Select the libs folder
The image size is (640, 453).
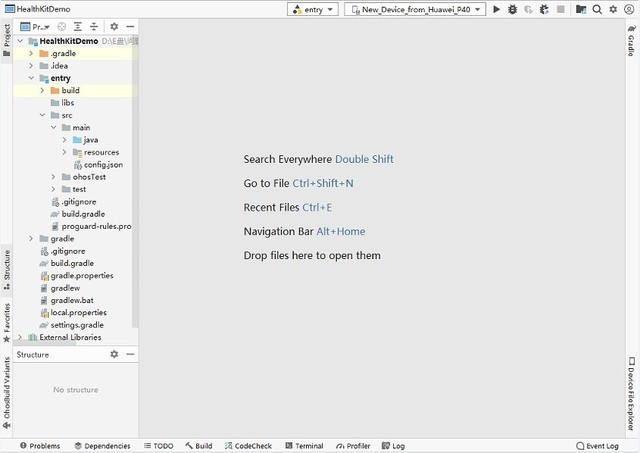tap(62, 103)
